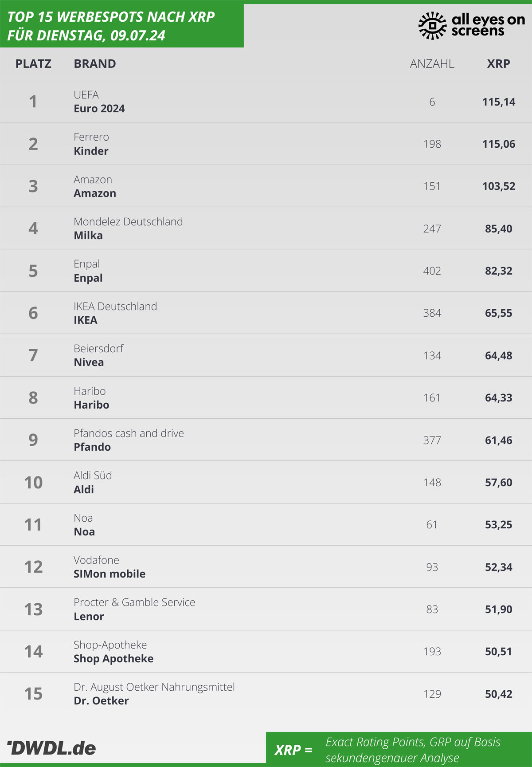Click rank number 7 for Nivea
Viewport: 532px width, 767px height.
point(33,355)
